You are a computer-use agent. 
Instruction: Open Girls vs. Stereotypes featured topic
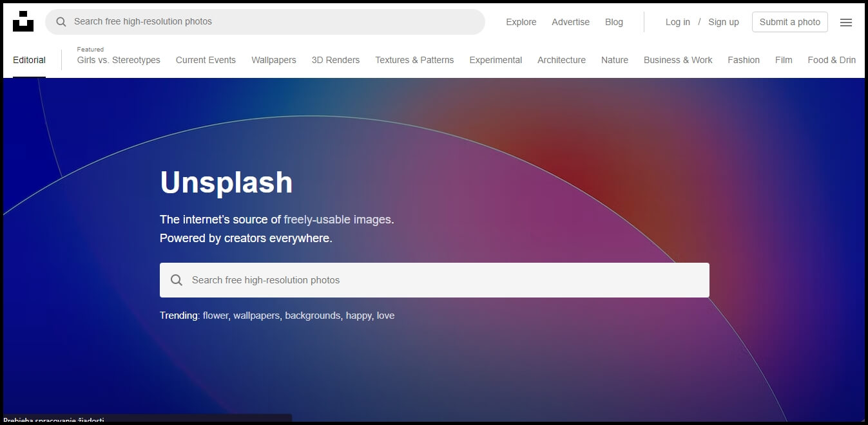[x=119, y=60]
